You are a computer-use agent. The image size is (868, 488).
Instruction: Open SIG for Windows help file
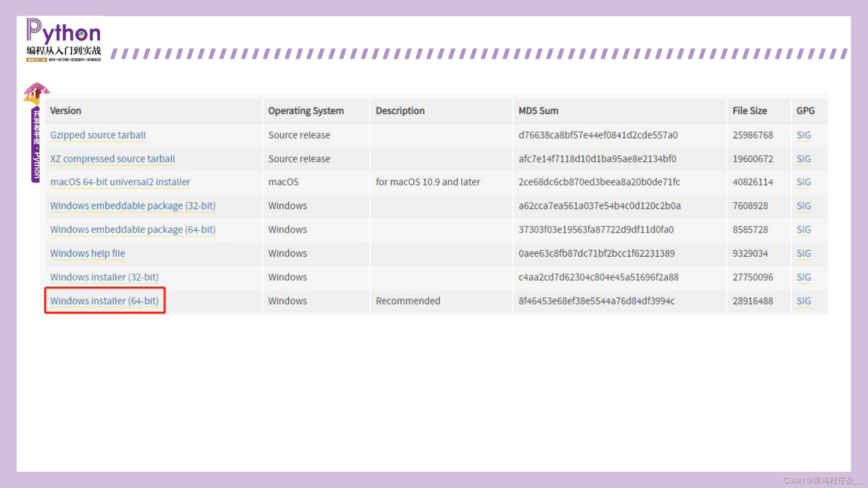pos(803,253)
